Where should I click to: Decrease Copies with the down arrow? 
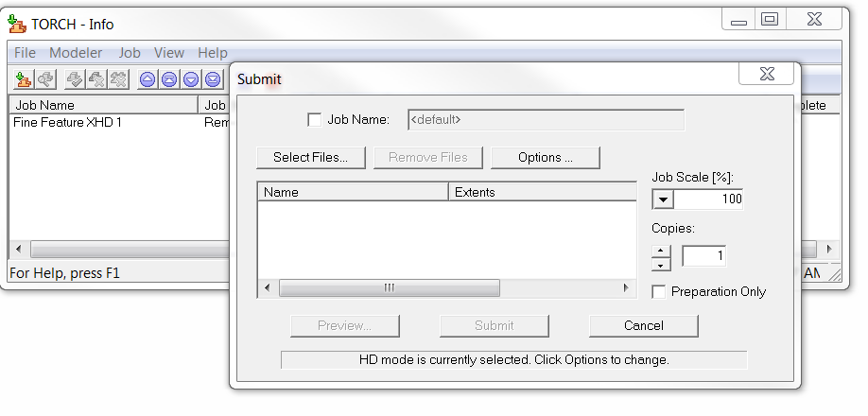coord(662,265)
